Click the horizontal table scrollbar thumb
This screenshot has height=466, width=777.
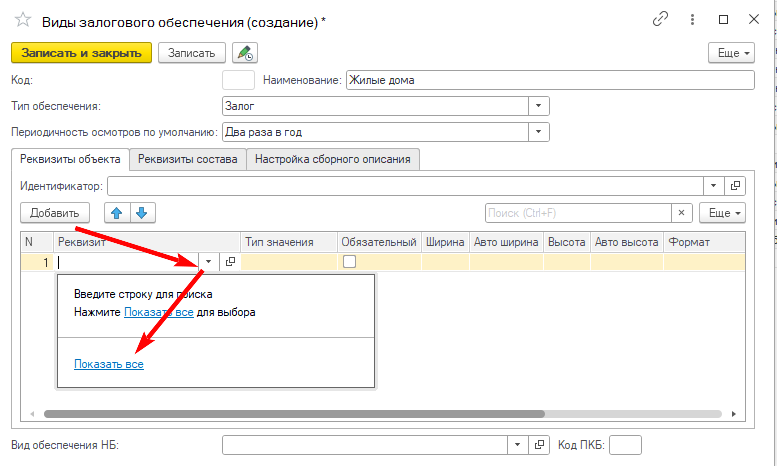coord(294,414)
